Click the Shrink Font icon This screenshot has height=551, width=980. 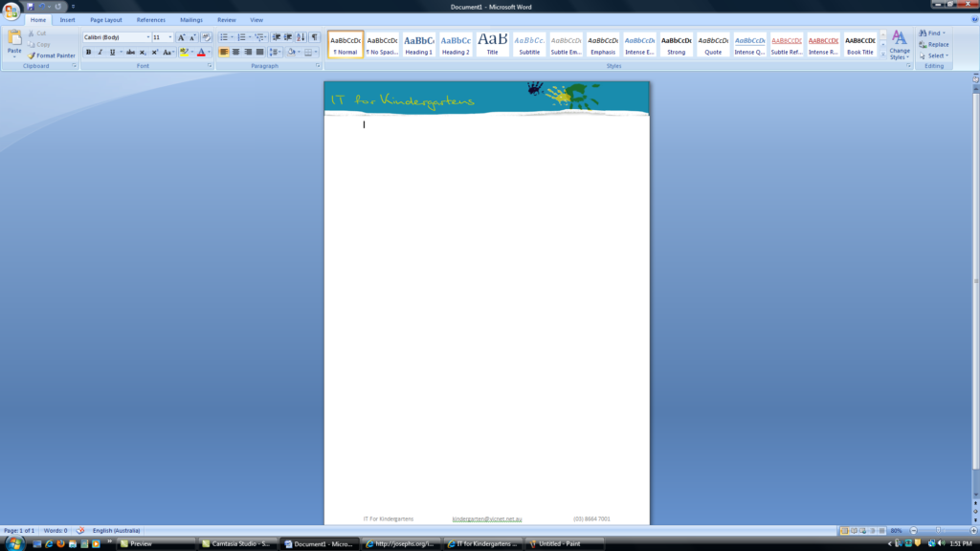[192, 37]
